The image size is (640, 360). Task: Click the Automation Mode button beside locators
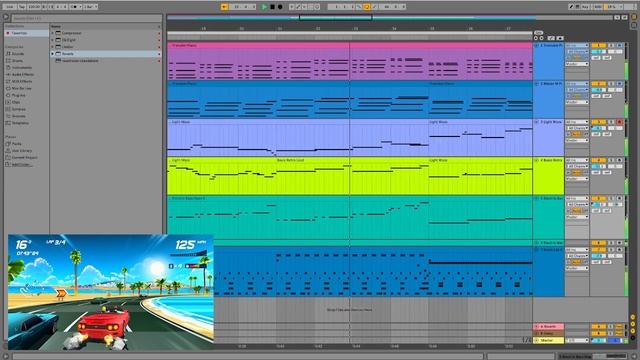point(560,38)
